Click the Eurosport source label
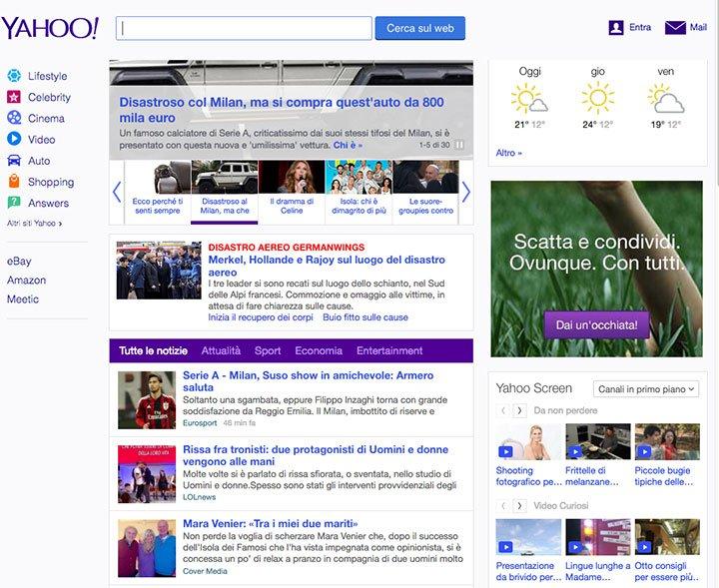 coord(200,423)
